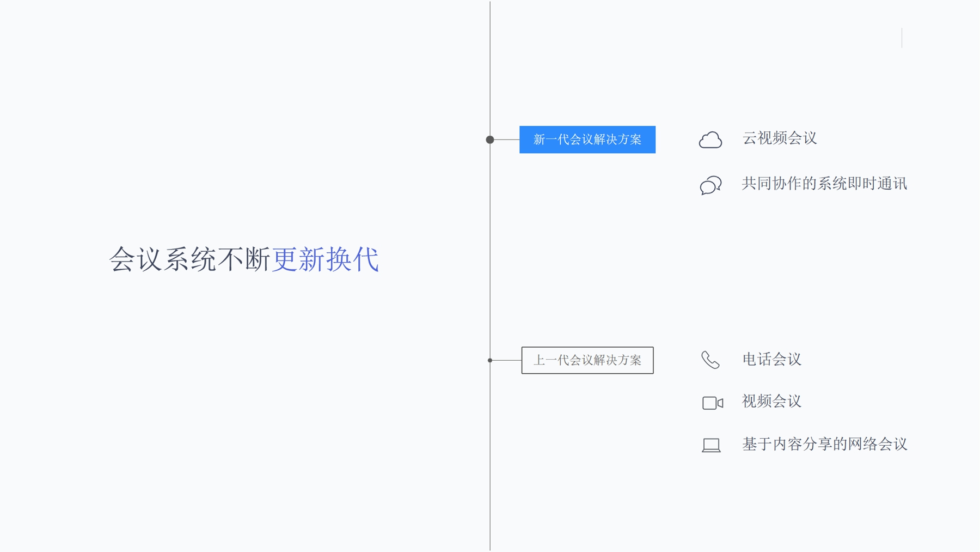Click the chat bubbles icon beside 共同协作的系统即时通讯
Image resolution: width=980 pixels, height=552 pixels.
pos(710,185)
